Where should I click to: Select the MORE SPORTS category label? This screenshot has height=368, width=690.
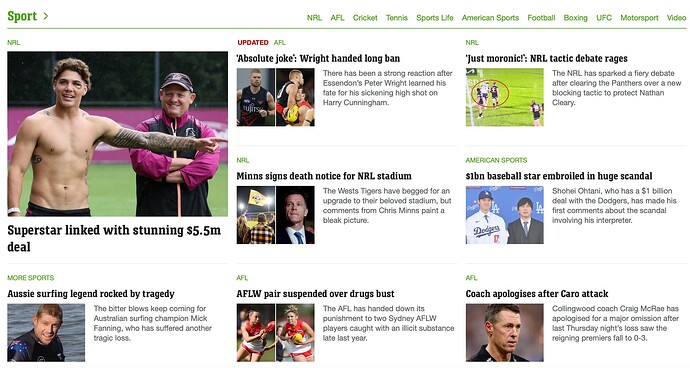coord(30,278)
